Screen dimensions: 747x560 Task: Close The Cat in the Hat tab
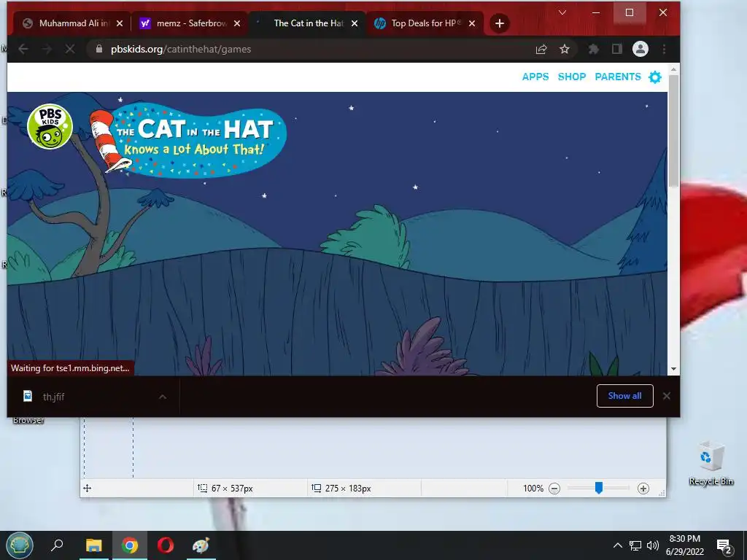tap(355, 23)
